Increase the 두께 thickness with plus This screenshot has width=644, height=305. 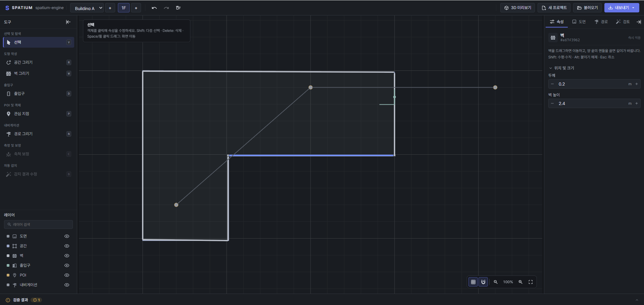click(x=637, y=84)
